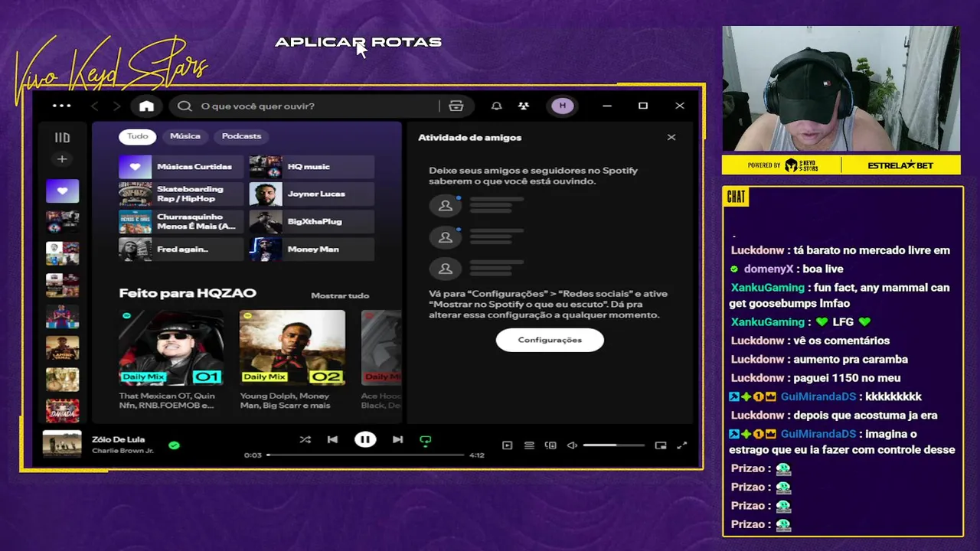Click the Configurações button
Screen dimensions: 980x551
[x=550, y=340]
